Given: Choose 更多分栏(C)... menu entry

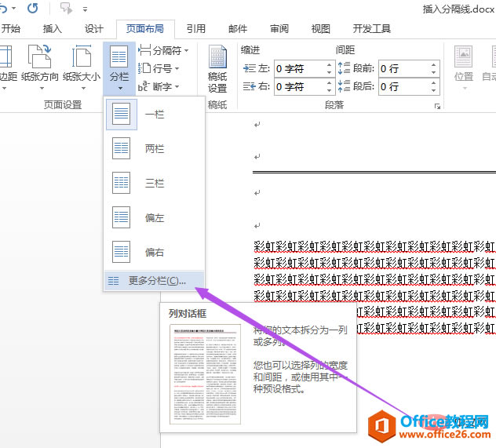Looking at the screenshot, I should coord(154,280).
